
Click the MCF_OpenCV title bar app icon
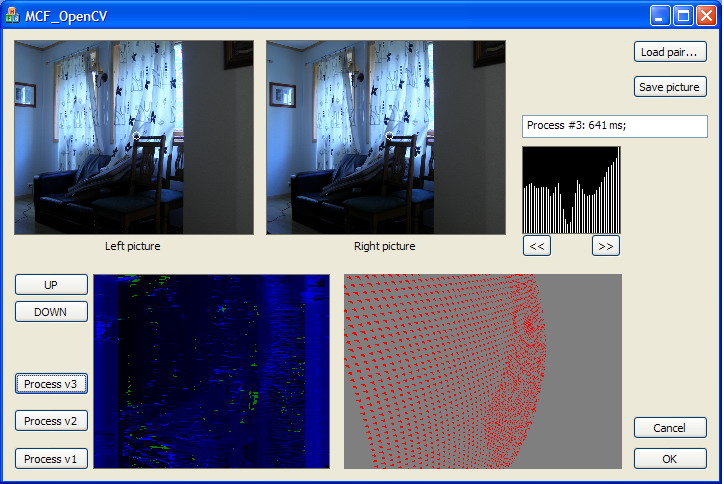(x=14, y=15)
